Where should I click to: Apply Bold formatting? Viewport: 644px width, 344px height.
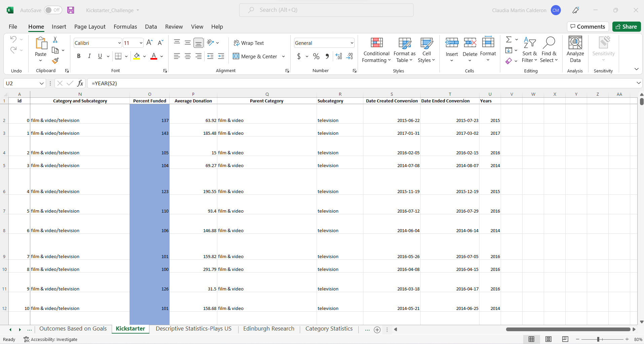click(x=79, y=56)
